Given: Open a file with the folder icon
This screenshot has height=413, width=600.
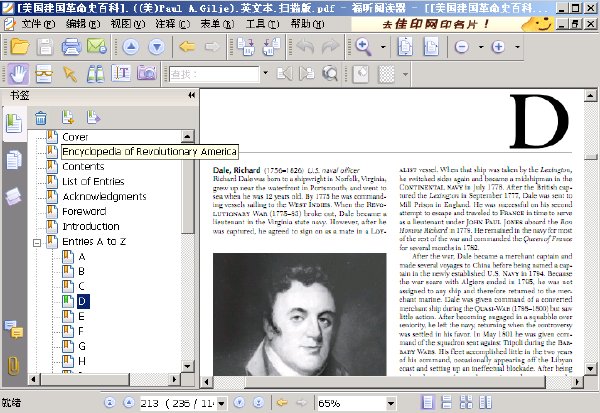Looking at the screenshot, I should (x=20, y=47).
